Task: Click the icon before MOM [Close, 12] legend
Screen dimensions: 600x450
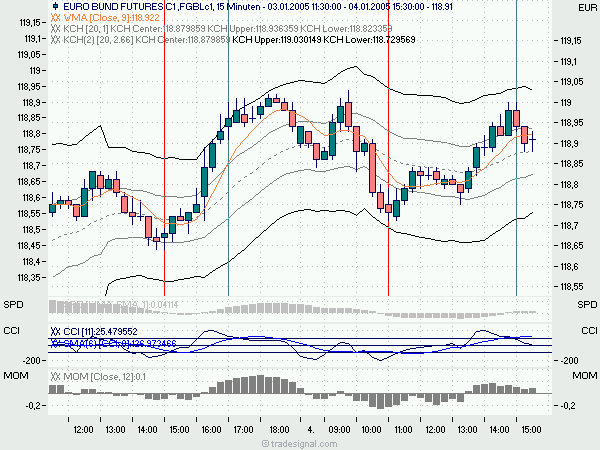Action: [55, 377]
